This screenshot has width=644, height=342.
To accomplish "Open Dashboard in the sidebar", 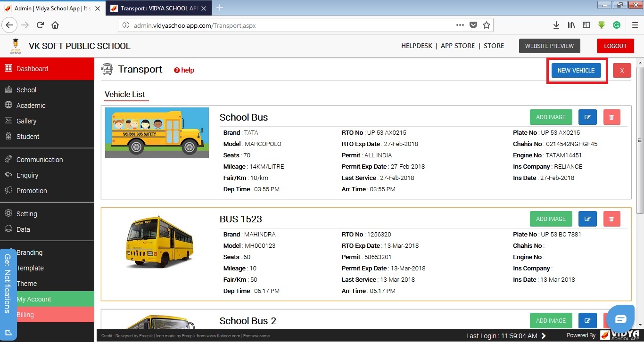I will click(47, 69).
